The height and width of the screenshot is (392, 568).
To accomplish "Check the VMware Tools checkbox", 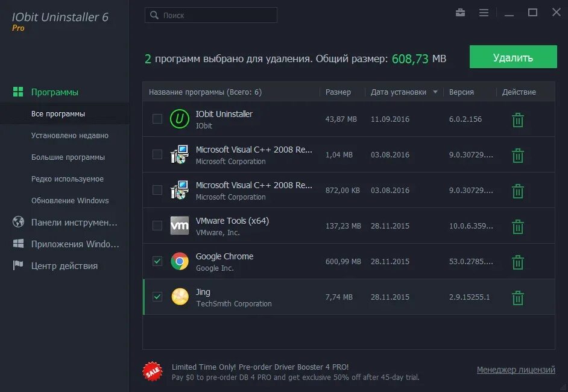I will coord(157,226).
